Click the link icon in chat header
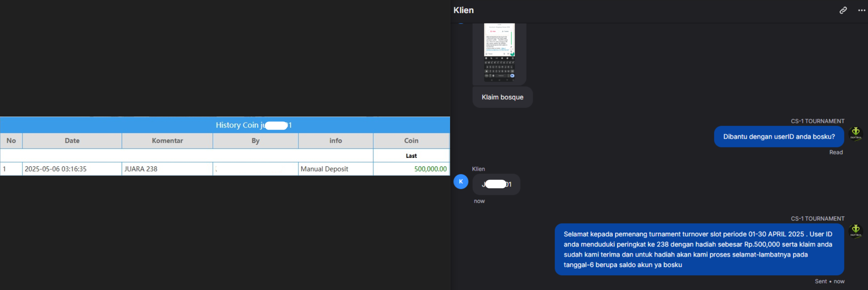Screen dimensions: 868x290 [843, 10]
